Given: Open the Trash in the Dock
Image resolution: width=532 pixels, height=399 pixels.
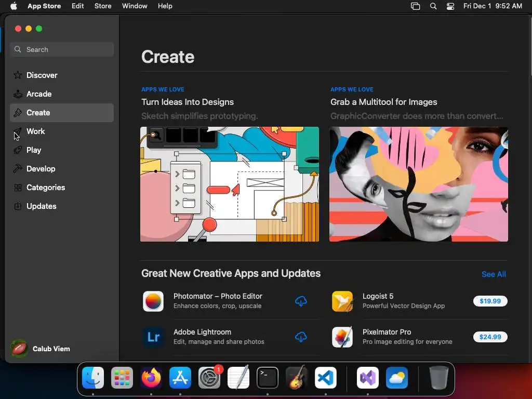Looking at the screenshot, I should click(x=438, y=378).
